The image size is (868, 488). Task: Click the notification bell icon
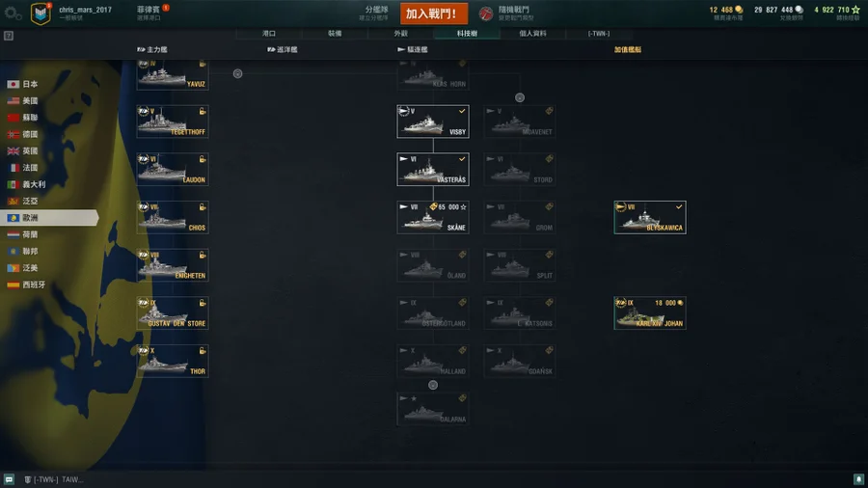[x=858, y=479]
